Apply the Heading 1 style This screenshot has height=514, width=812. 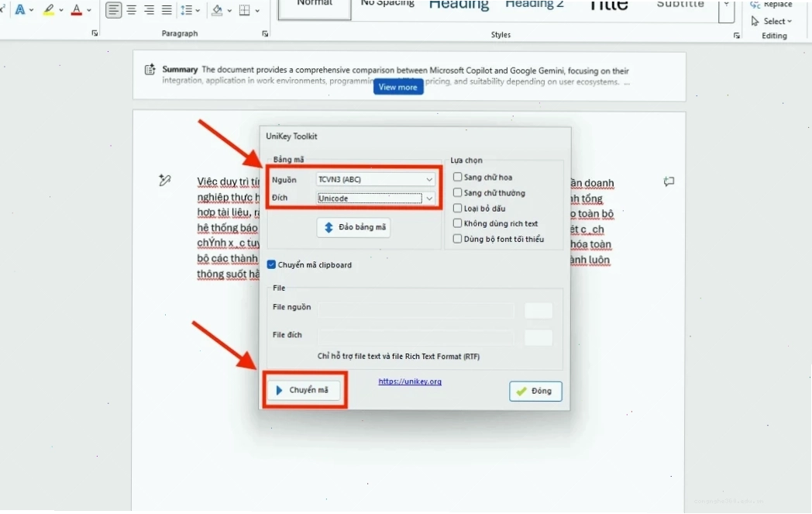(x=459, y=5)
